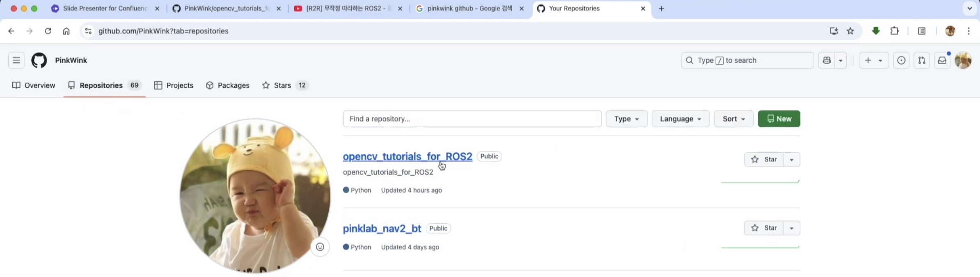The width and height of the screenshot is (980, 277).
Task: Open the pinklab_nav2_bt repository link
Action: pos(382,229)
